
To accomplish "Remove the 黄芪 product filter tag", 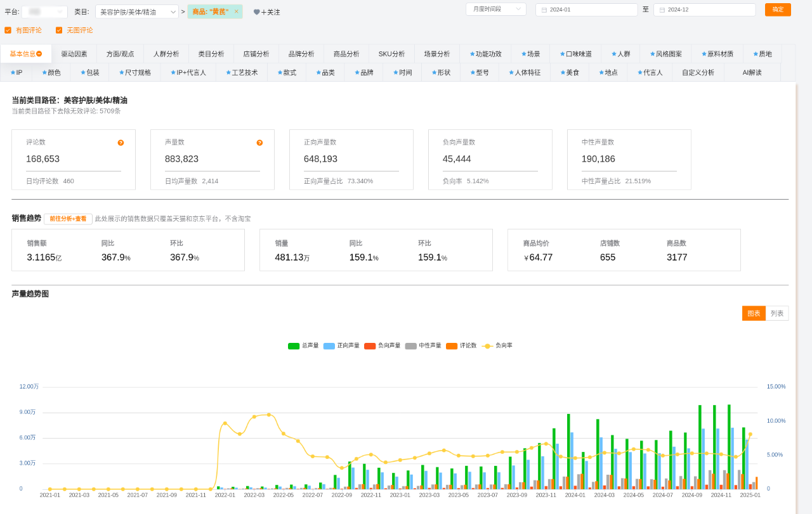I will 237,11.
